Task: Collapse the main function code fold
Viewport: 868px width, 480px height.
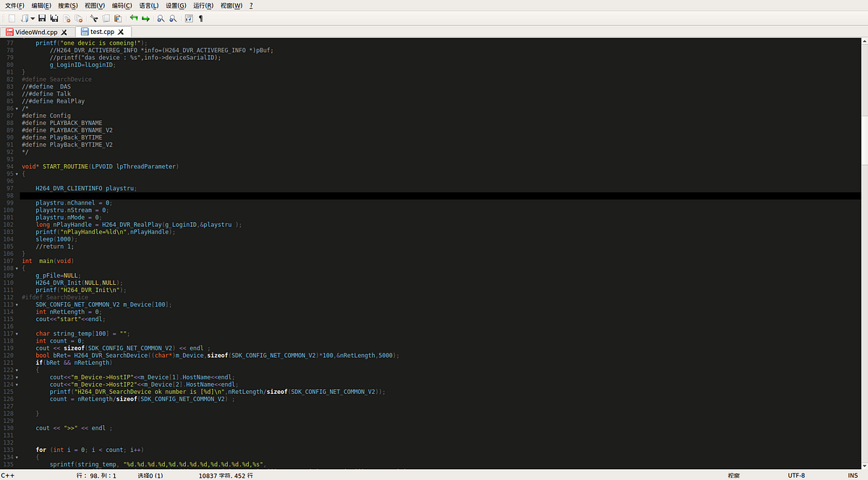Action: (x=17, y=267)
